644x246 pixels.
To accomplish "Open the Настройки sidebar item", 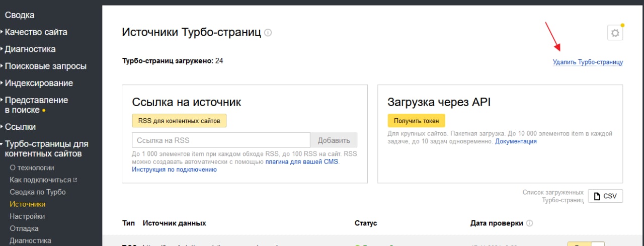I will 27,216.
